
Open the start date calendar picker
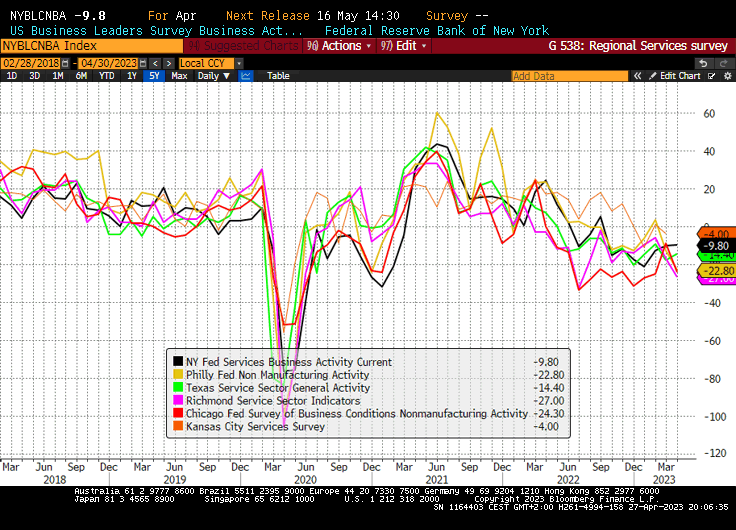[x=65, y=63]
